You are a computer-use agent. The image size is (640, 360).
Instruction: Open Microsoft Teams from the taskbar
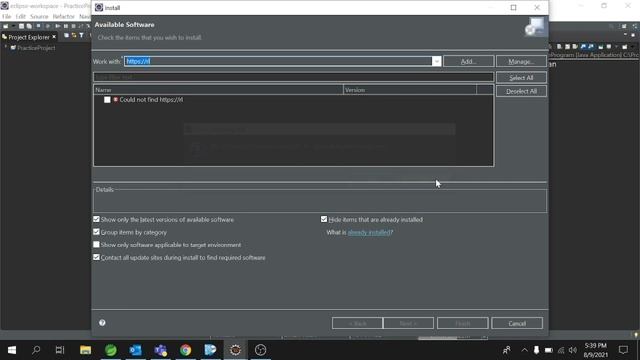160,350
